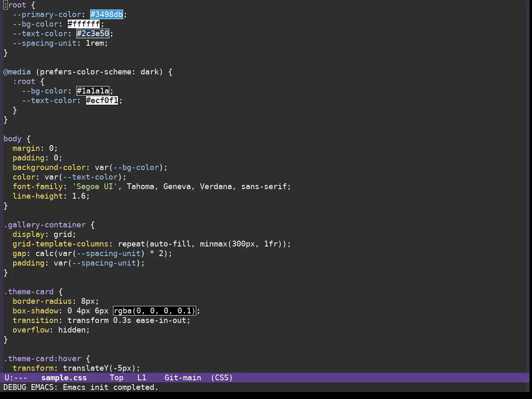Click 'prefers-color-scheme' text in media query

(x=86, y=72)
